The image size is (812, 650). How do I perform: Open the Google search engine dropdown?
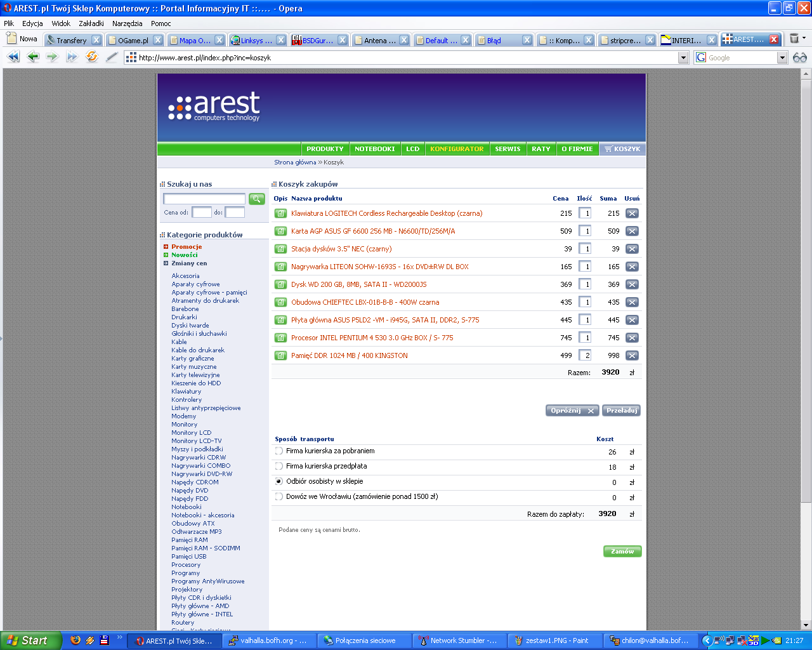[x=782, y=58]
